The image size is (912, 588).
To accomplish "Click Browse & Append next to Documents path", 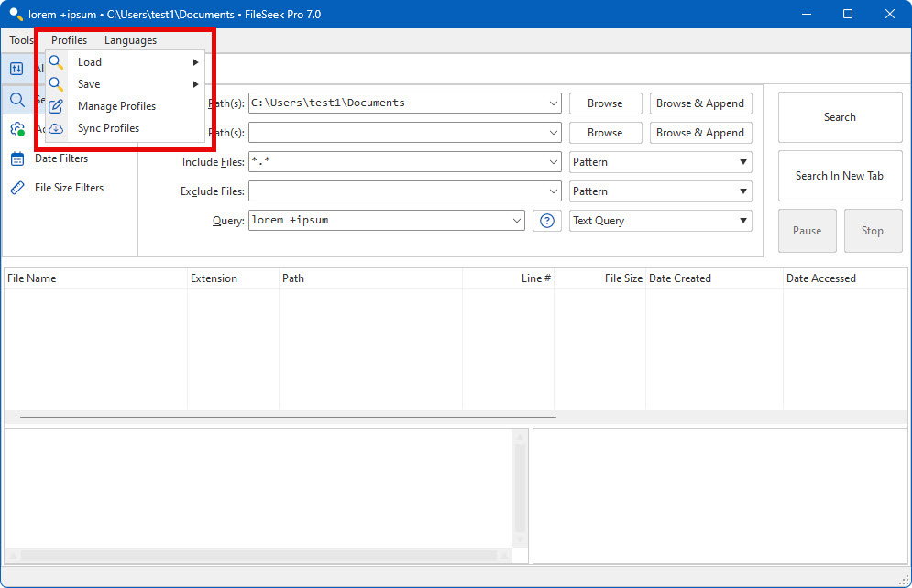I will (701, 103).
